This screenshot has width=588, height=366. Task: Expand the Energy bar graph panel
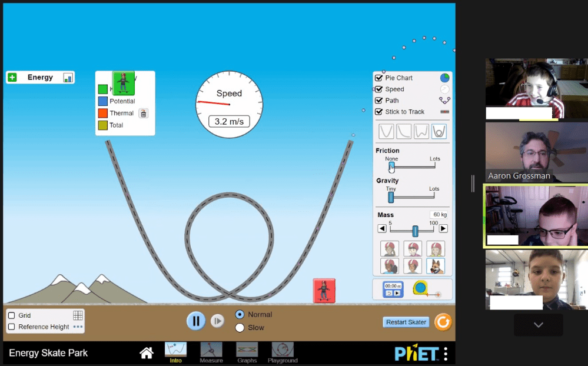(x=12, y=78)
